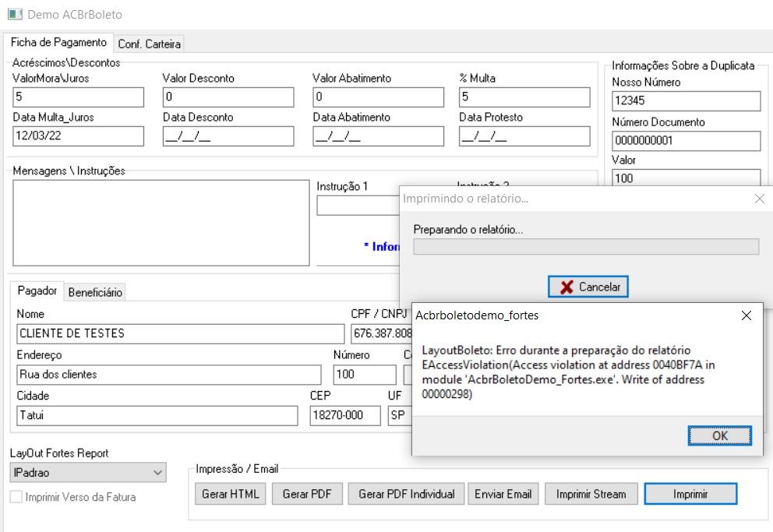Screen dimensions: 773x532
Task: Click the ValorMora\Juros input field
Action: (79, 97)
